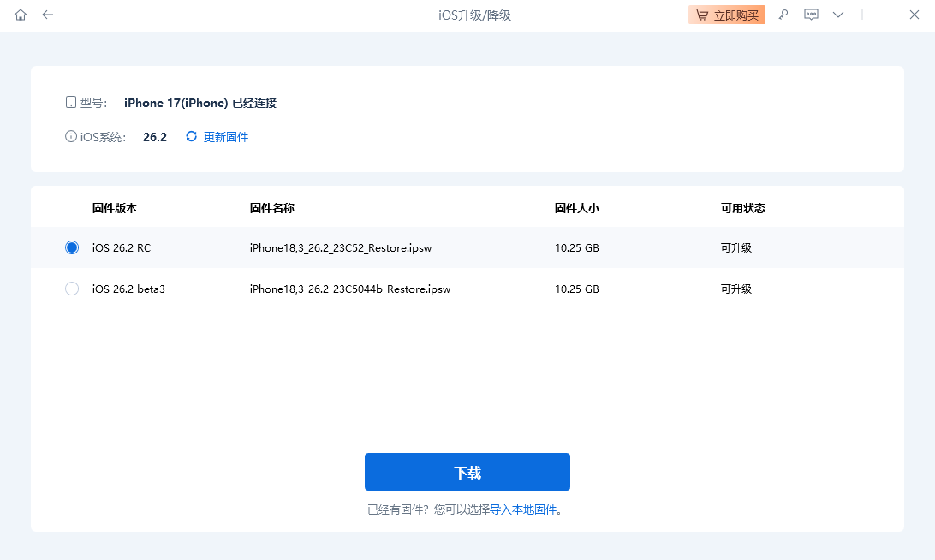935x560 pixels.
Task: Select the iPhone18,3_26.2_23C52_Restore.ipsw firmware row
Action: point(342,247)
